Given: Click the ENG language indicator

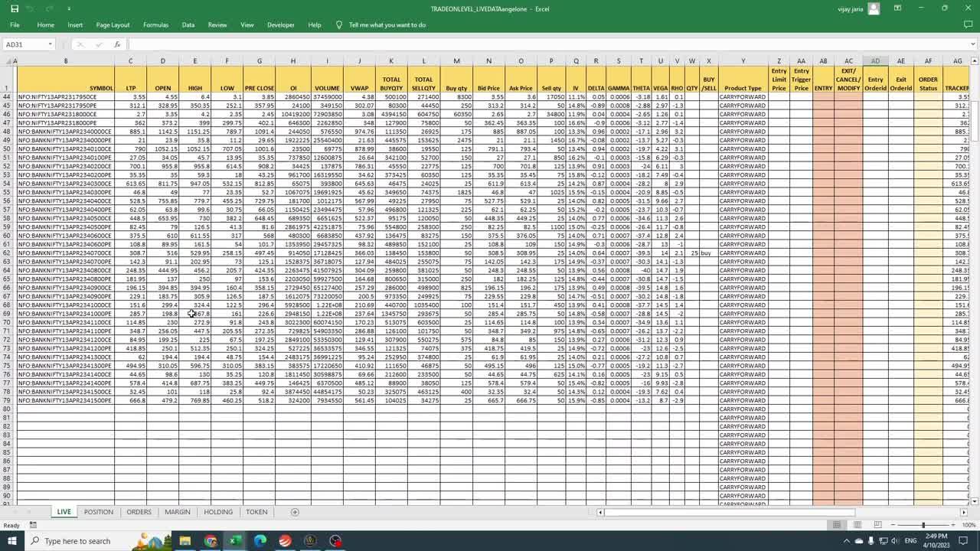Looking at the screenshot, I should pos(910,541).
